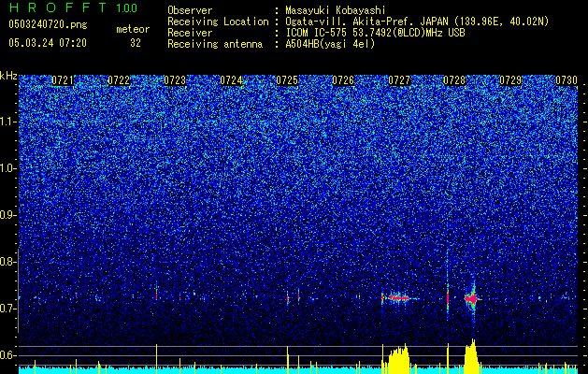Click the wide yellow power peak below 0727

398,359
